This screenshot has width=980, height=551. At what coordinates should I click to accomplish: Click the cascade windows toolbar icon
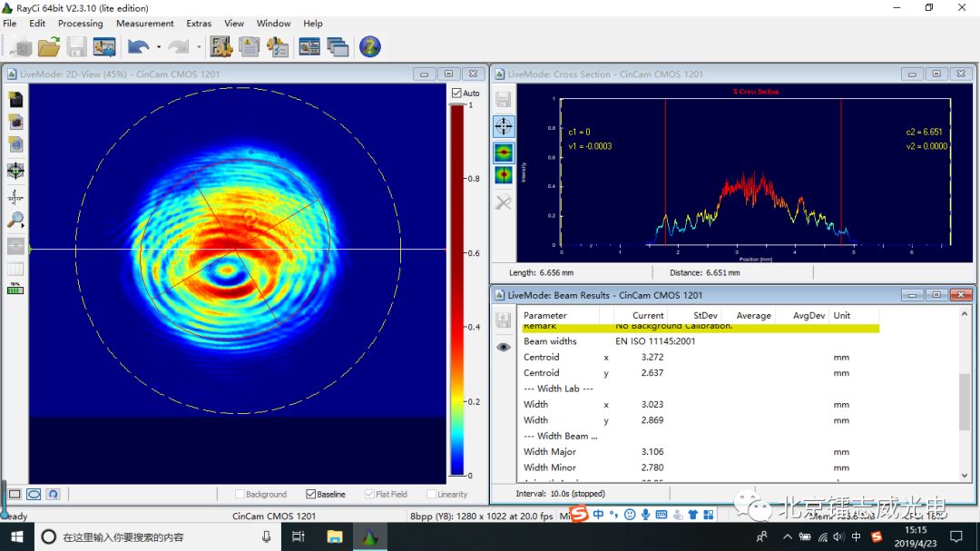click(338, 47)
